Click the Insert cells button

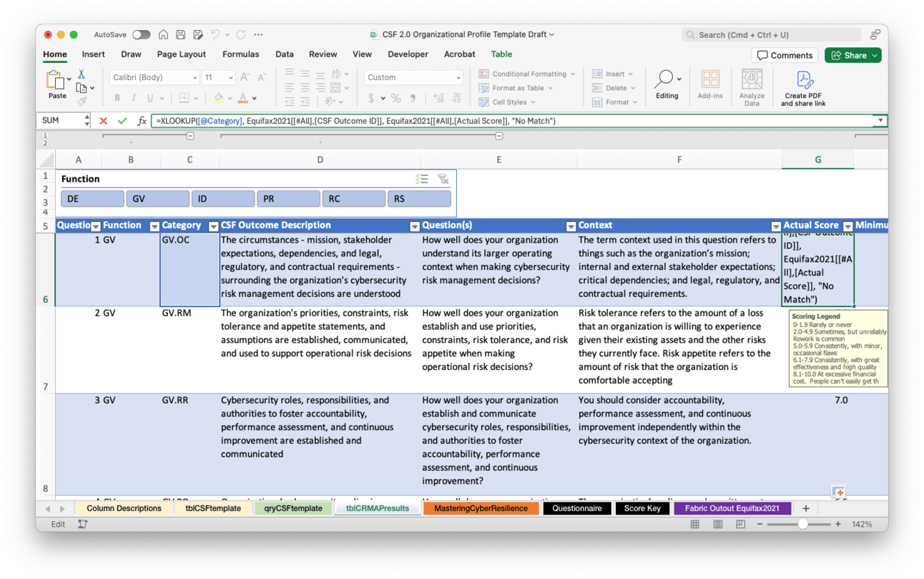point(613,74)
